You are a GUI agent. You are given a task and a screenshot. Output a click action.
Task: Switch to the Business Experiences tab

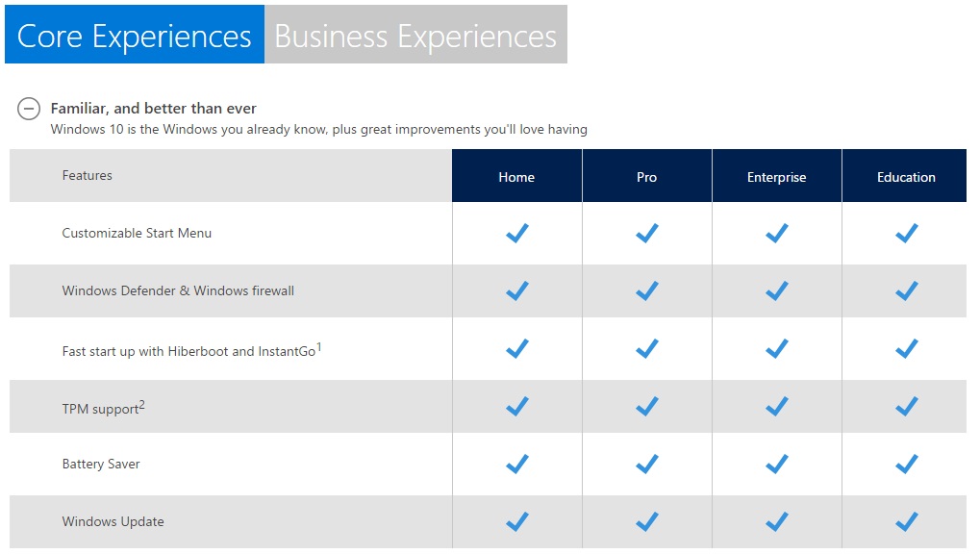[415, 35]
